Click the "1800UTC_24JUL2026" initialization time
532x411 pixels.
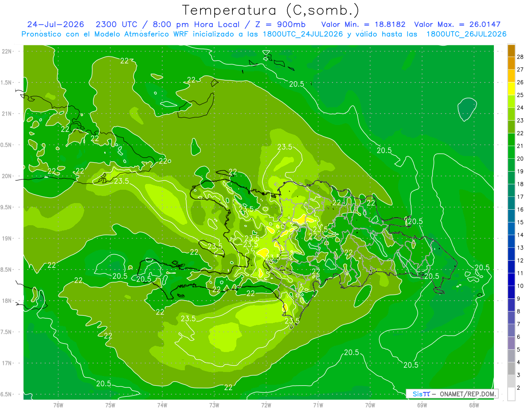click(x=302, y=34)
